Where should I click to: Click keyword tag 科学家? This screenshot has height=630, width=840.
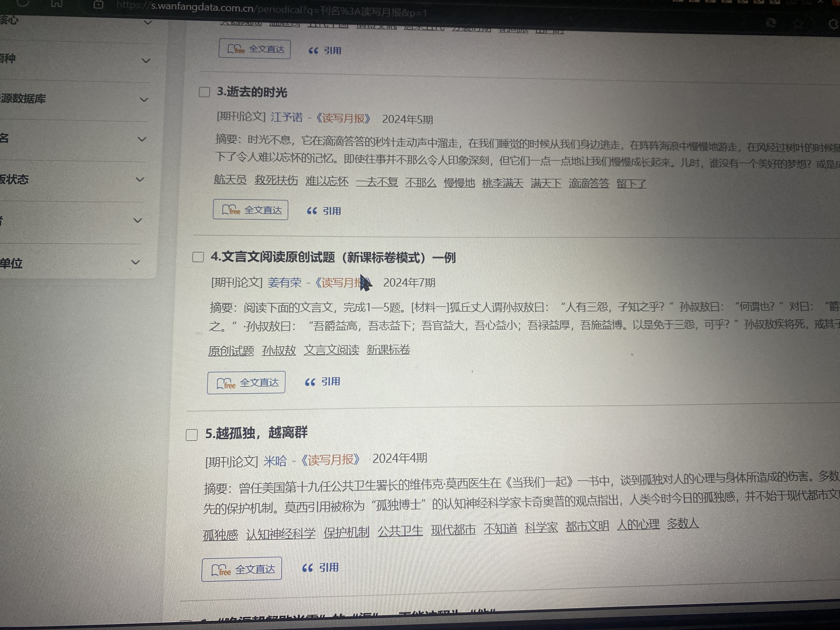click(541, 527)
